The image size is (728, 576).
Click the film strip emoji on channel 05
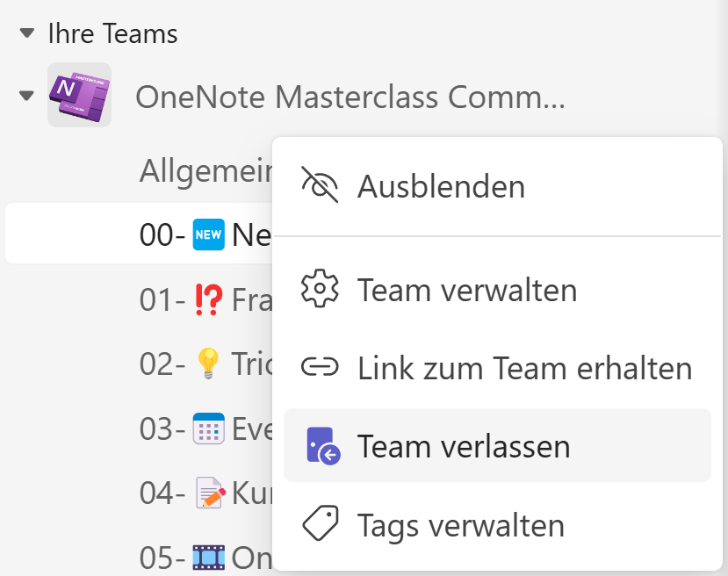coord(208,557)
